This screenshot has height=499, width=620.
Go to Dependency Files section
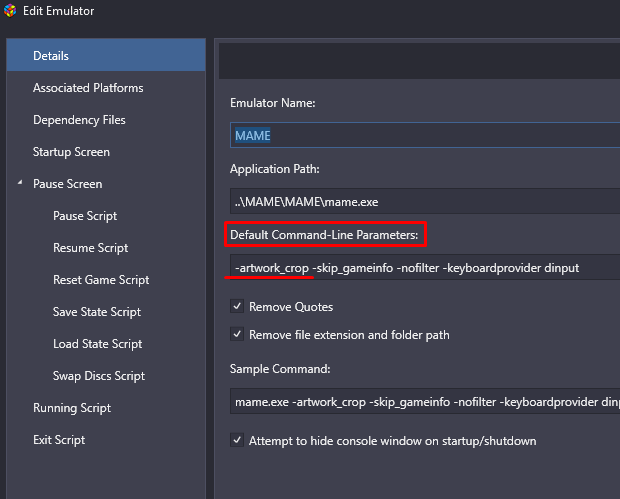coord(106,120)
